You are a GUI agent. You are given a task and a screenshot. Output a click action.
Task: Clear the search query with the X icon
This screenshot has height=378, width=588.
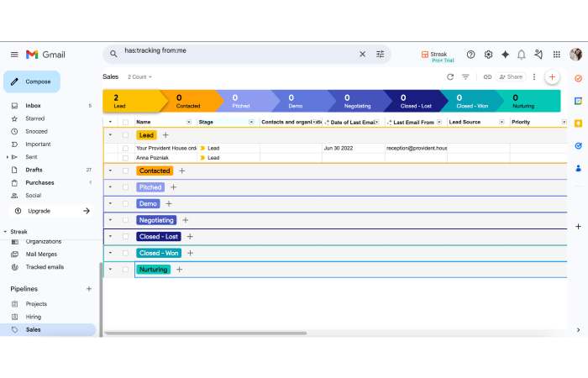(362, 55)
